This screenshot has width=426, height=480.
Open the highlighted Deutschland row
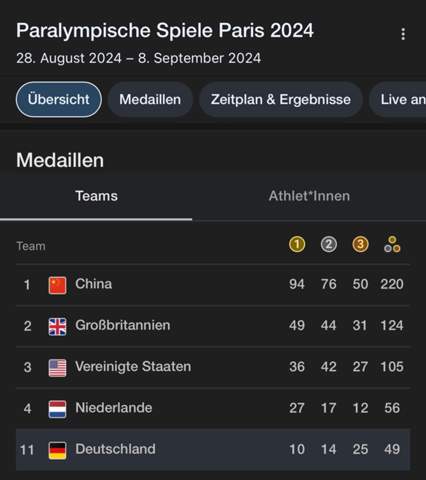pos(213,450)
